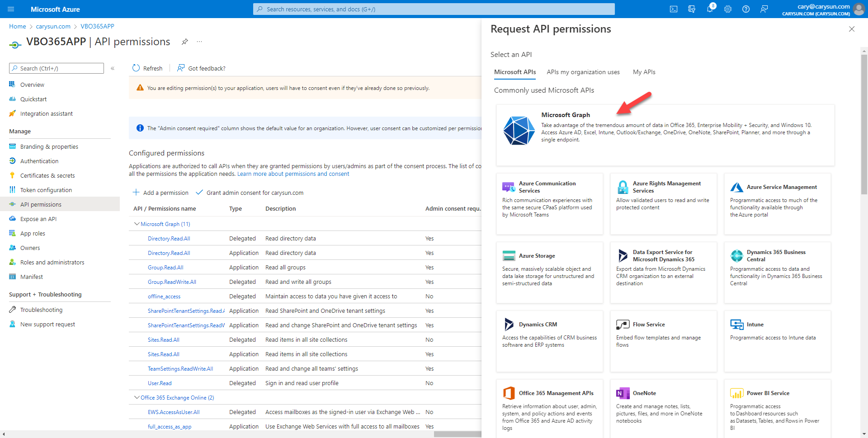Select the Intune API tile
The image size is (868, 438).
tap(777, 341)
